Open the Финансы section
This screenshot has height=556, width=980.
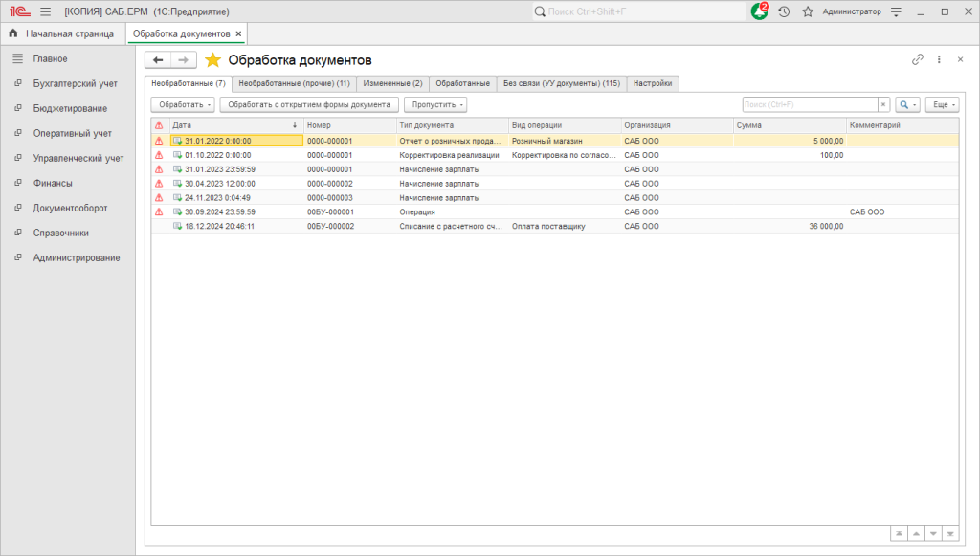pos(53,183)
